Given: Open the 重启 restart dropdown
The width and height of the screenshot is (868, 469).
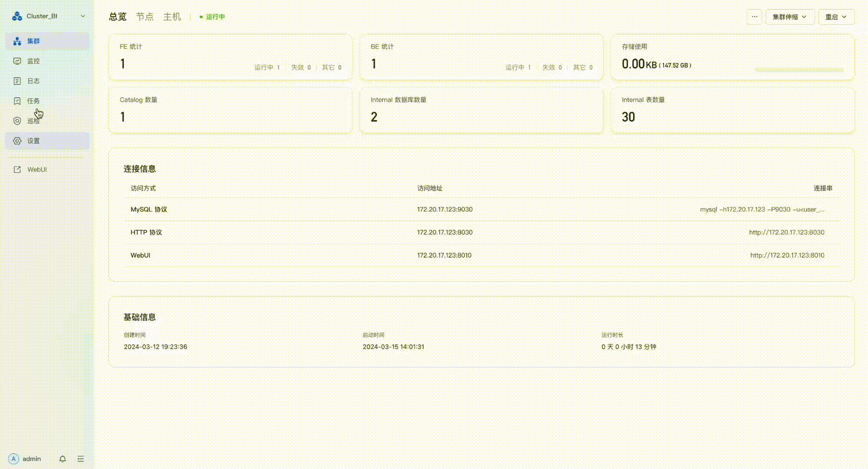Looking at the screenshot, I should [x=836, y=17].
